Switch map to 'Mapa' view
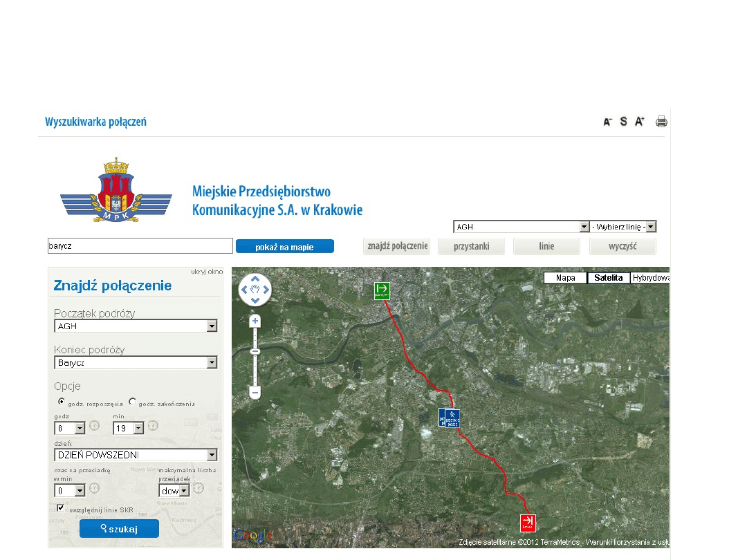The width and height of the screenshot is (747, 560). [x=565, y=278]
